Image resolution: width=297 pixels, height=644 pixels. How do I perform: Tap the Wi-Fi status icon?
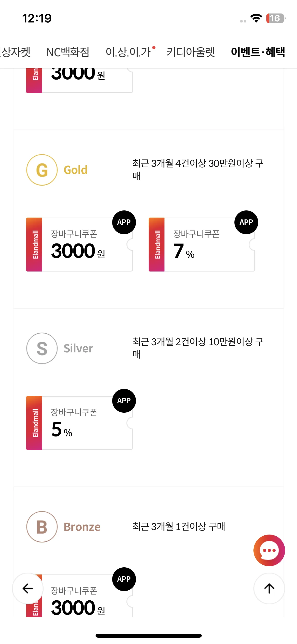(x=256, y=18)
